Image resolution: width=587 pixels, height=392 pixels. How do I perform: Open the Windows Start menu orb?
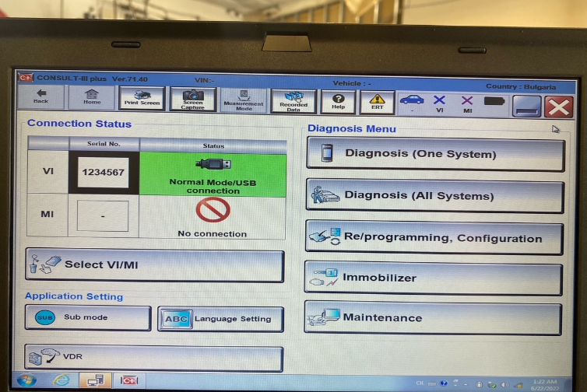[26, 380]
